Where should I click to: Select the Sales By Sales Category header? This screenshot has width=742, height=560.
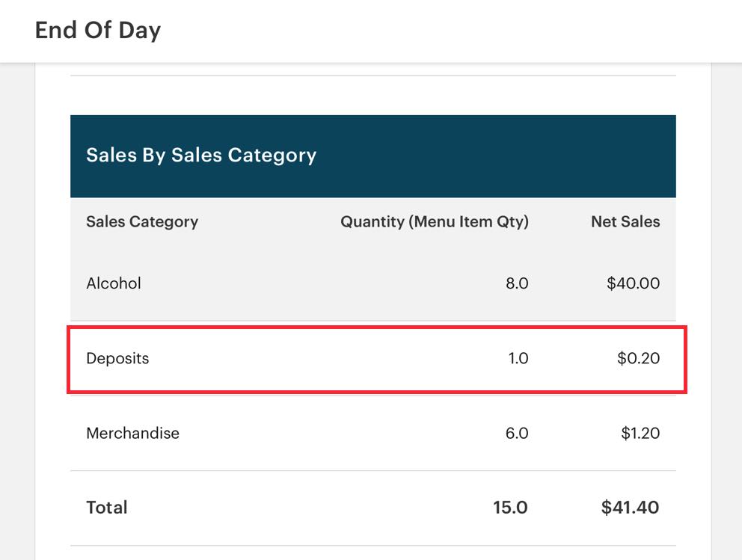[x=201, y=156]
